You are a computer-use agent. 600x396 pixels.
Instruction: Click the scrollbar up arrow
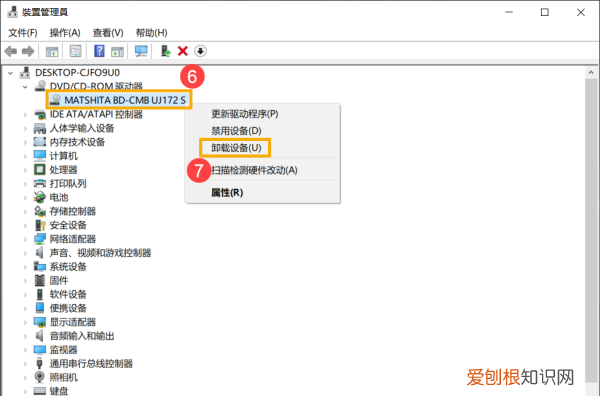pyautogui.click(x=591, y=73)
